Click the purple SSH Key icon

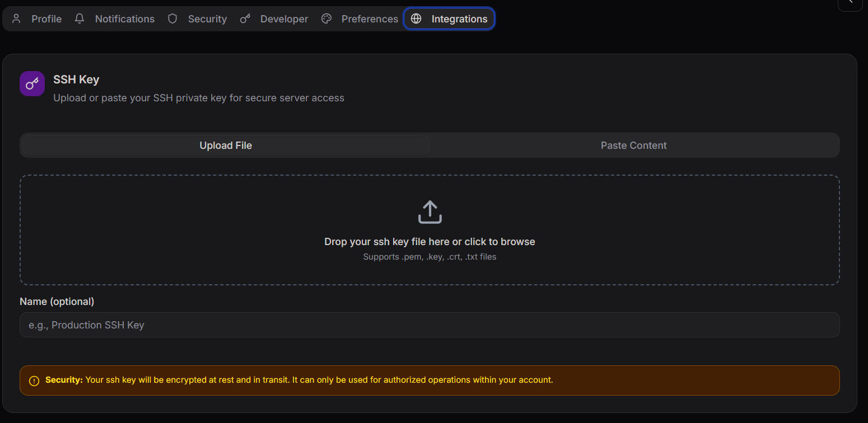click(32, 84)
